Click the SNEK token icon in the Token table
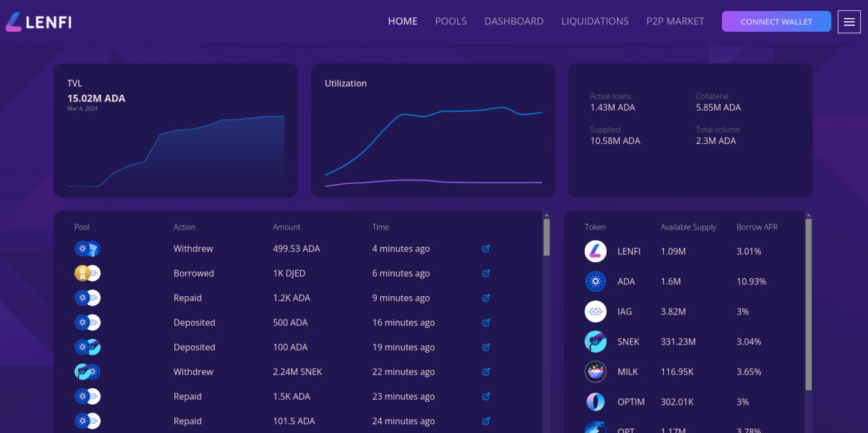 coord(595,341)
